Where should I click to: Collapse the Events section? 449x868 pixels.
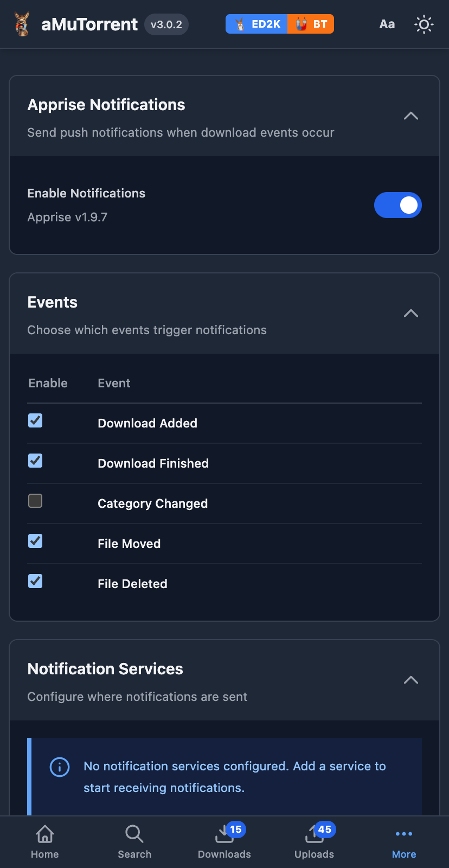pos(411,314)
